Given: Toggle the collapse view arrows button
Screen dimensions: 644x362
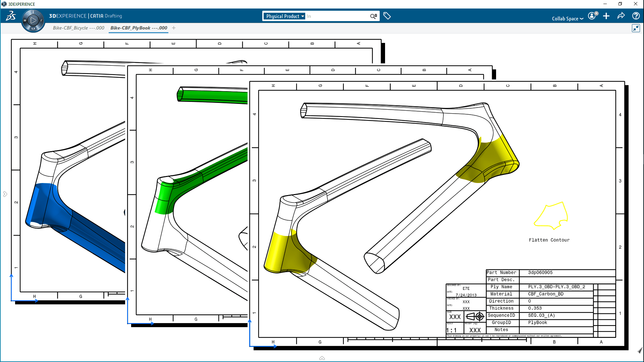Looking at the screenshot, I should click(x=636, y=28).
